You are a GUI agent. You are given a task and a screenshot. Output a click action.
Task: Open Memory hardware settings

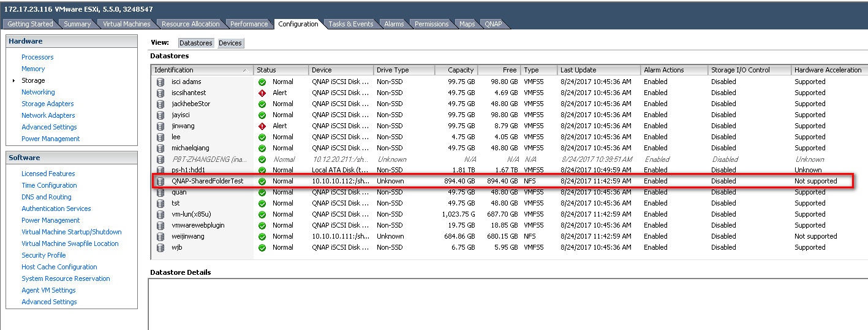point(33,69)
